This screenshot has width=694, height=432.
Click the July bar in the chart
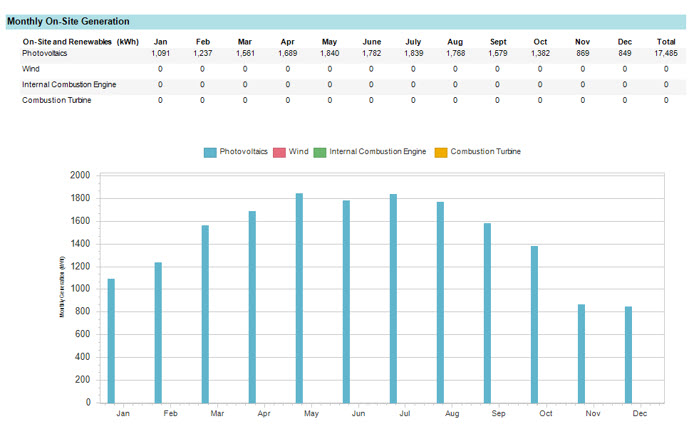click(x=393, y=298)
